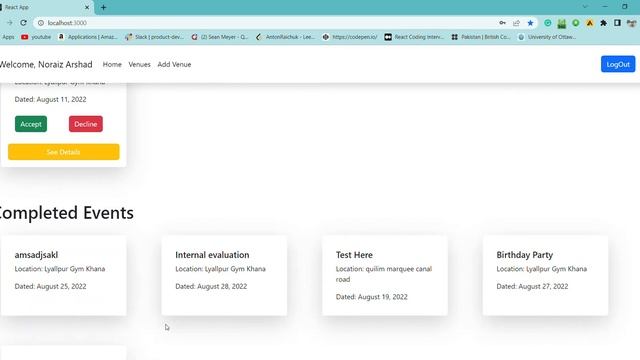640x360 pixels.
Task: Open a new browser tab
Action: click(x=103, y=7)
